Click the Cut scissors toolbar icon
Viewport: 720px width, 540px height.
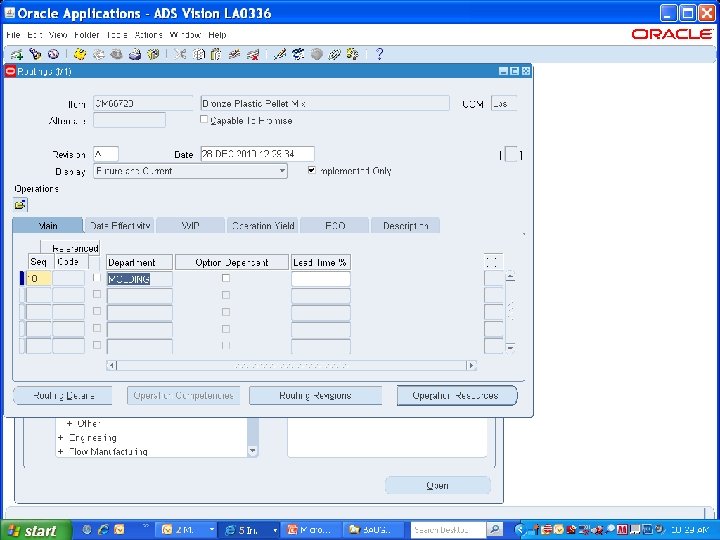180,55
